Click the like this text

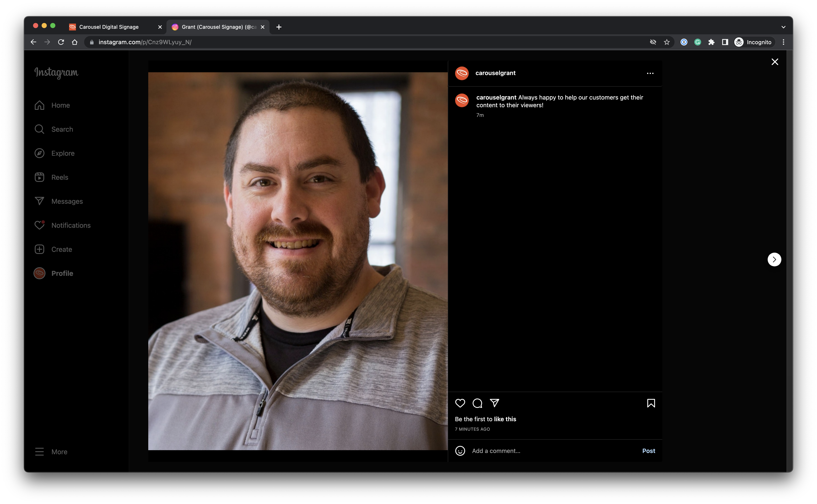(x=505, y=419)
